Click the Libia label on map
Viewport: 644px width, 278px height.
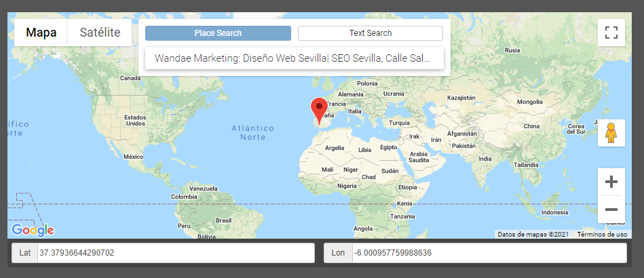pos(364,150)
